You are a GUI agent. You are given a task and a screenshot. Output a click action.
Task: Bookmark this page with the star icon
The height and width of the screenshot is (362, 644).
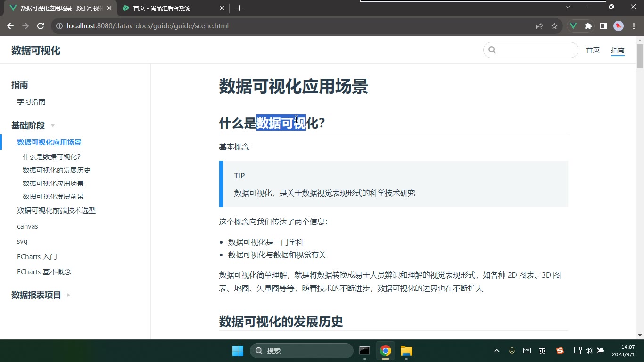tap(554, 26)
